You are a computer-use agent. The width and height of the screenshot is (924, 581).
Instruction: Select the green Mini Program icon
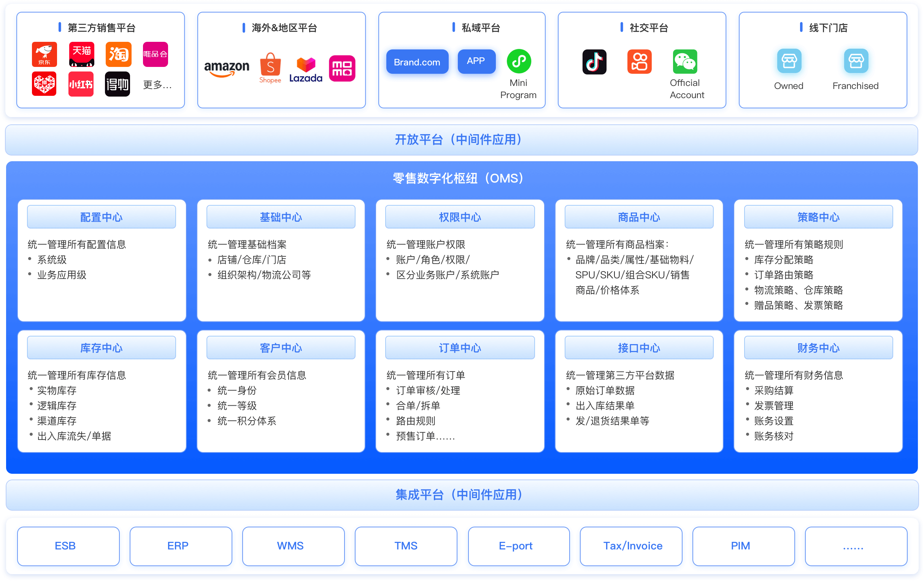click(519, 61)
